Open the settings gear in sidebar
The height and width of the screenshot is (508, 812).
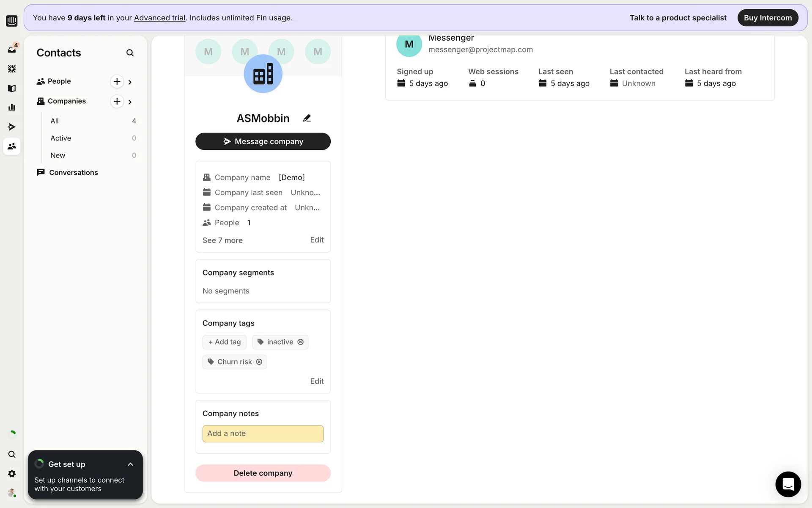click(x=12, y=474)
